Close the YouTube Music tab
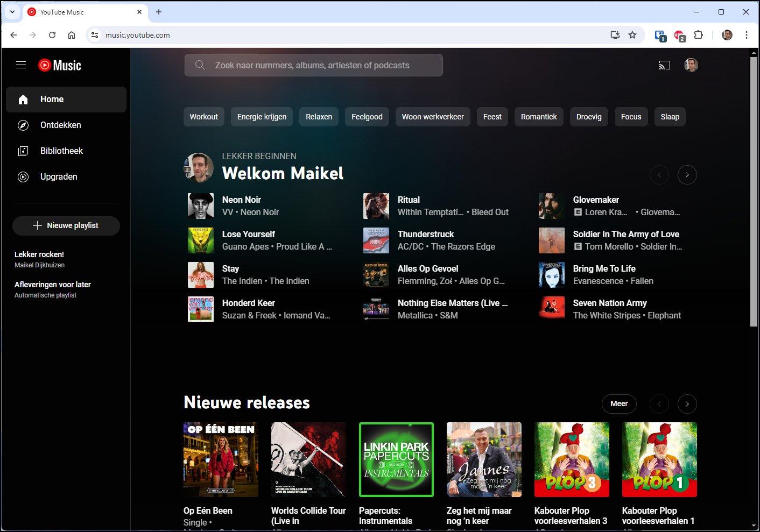 coord(139,12)
